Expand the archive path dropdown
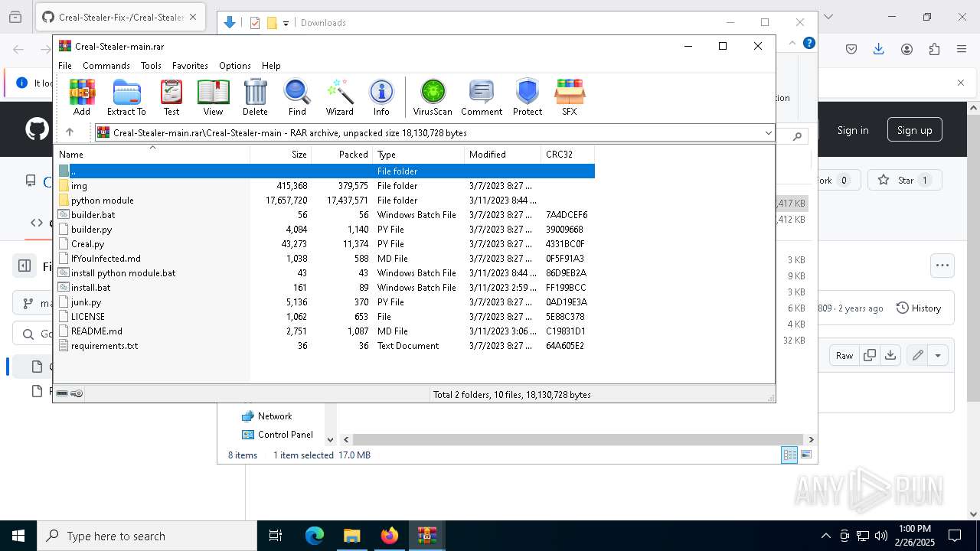This screenshot has height=551, width=980. [x=768, y=133]
